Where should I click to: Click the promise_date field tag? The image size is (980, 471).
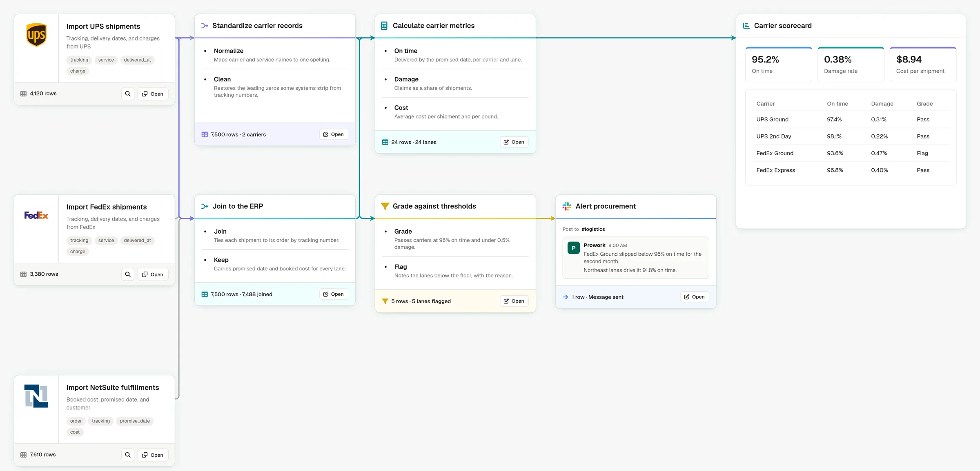(x=135, y=421)
